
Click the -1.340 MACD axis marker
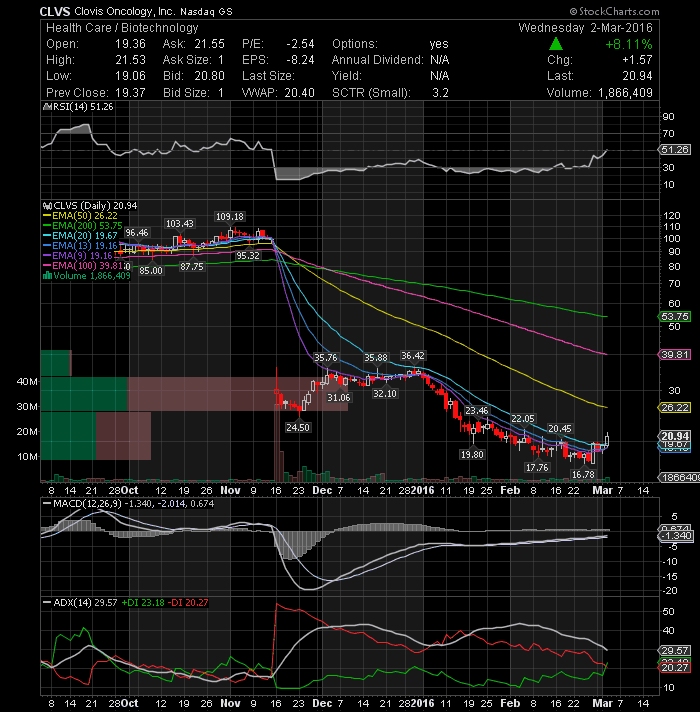676,536
